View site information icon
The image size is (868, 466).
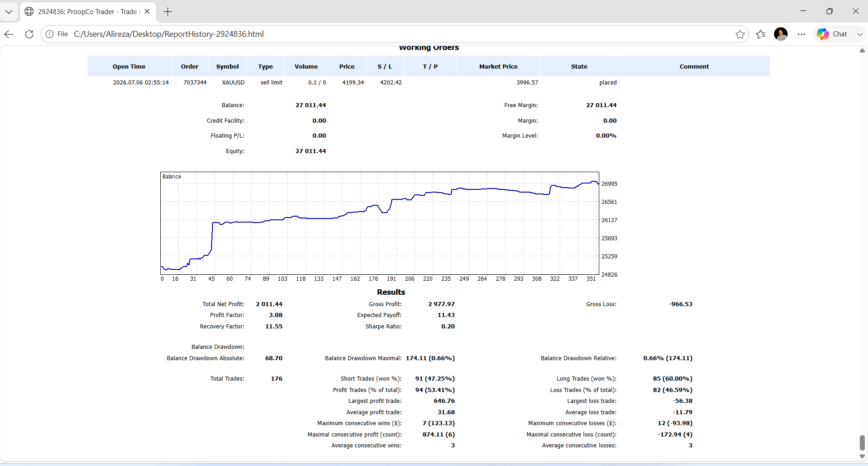[50, 34]
